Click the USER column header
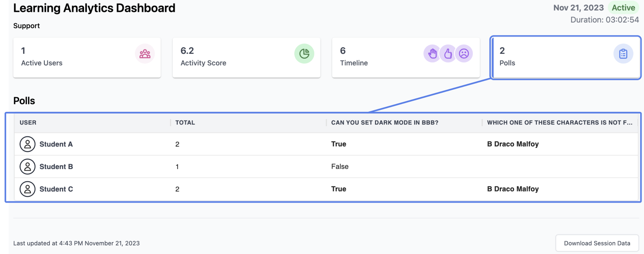Screen dimensions: 644x254 click(x=28, y=123)
